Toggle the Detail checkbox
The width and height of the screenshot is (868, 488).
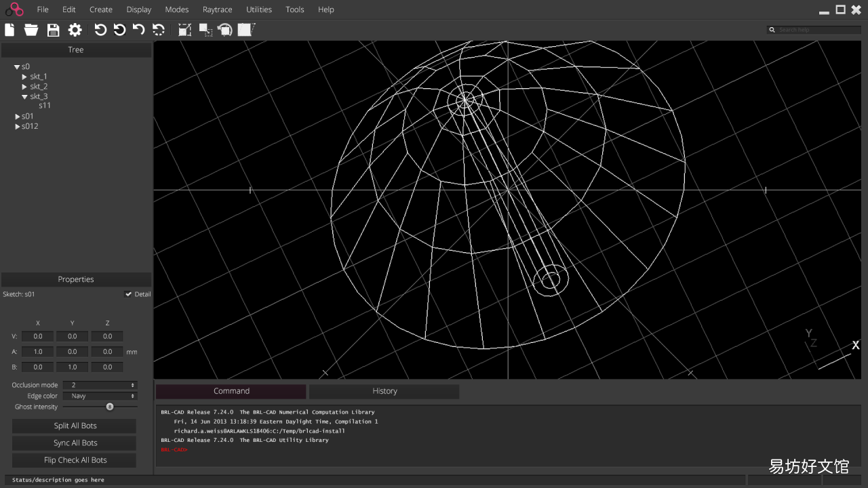tap(128, 294)
